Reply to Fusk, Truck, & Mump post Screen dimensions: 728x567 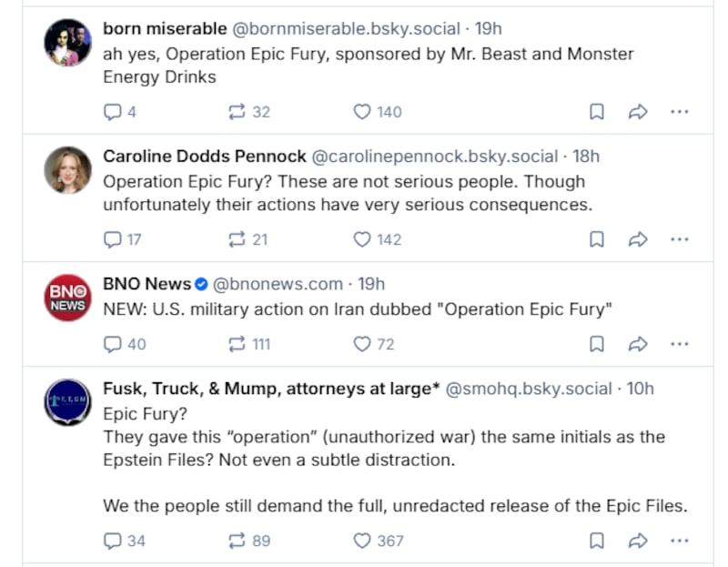tap(113, 541)
